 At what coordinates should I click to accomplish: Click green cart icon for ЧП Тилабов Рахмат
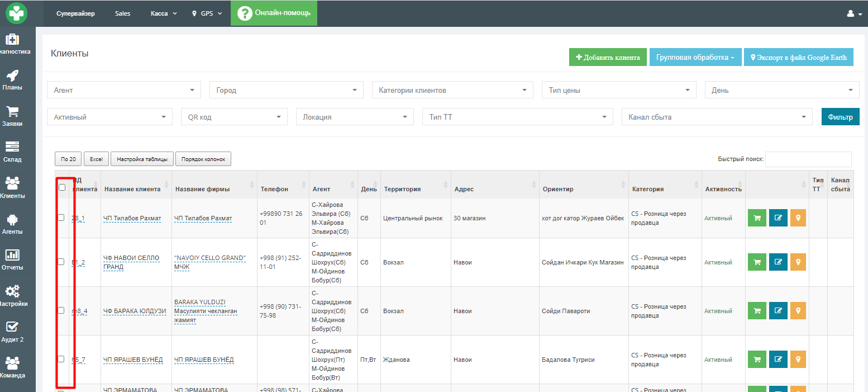[757, 218]
